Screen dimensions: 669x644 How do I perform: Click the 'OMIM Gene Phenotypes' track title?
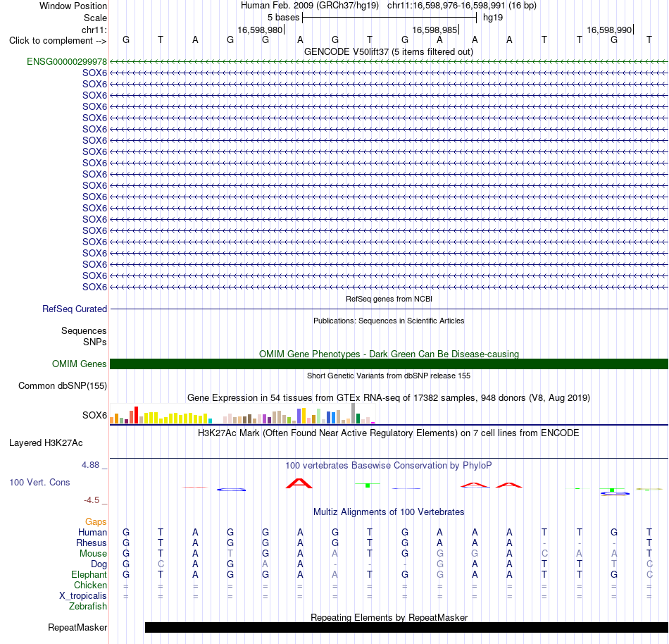coord(389,354)
